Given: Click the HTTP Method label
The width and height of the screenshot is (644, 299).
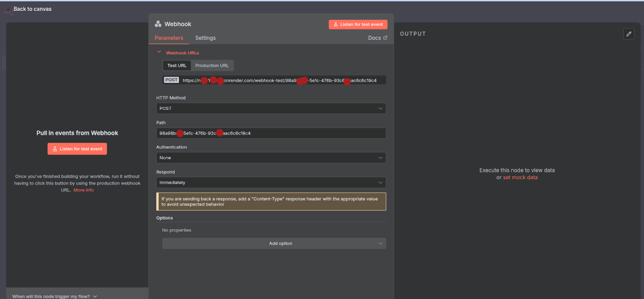Looking at the screenshot, I should click(171, 98).
